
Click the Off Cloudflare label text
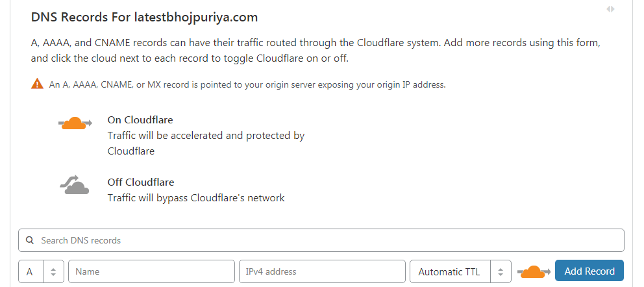pyautogui.click(x=141, y=182)
